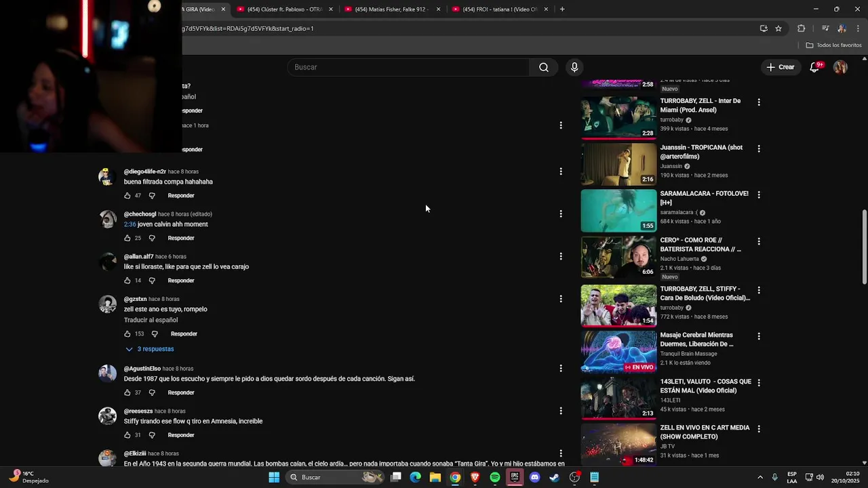Like the @reesesz Stiffy comment
This screenshot has width=868, height=488.
[x=127, y=435]
